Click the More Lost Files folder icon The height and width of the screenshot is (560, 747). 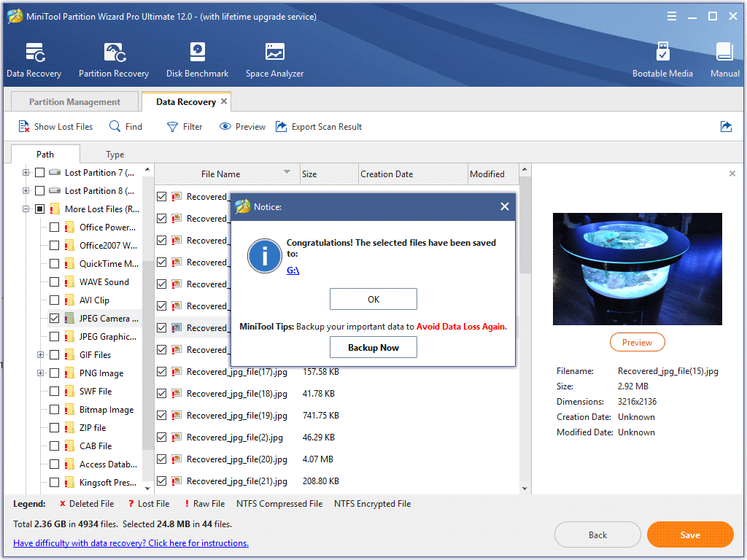pyautogui.click(x=55, y=209)
